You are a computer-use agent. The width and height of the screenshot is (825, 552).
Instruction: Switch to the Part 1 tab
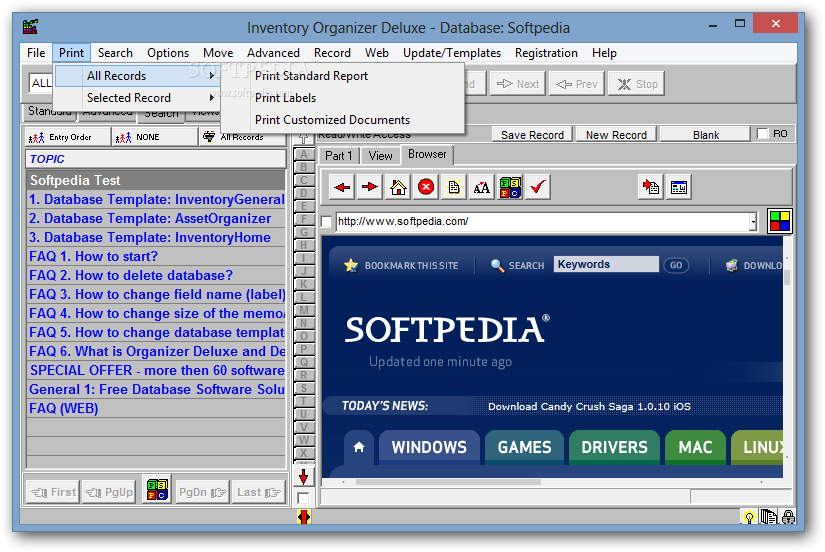338,156
